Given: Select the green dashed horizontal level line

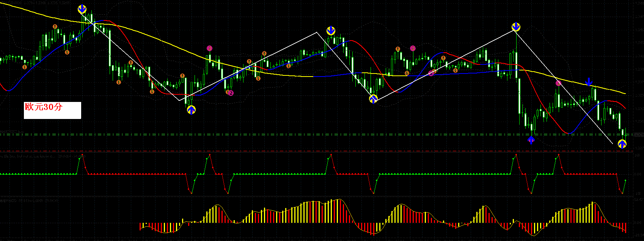Looking at the screenshot, I should (x=317, y=134).
